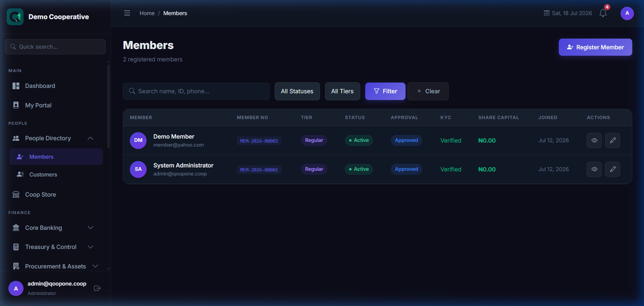The image size is (644, 306).
Task: Click the member@yahoo.com email
Action: pyautogui.click(x=178, y=145)
